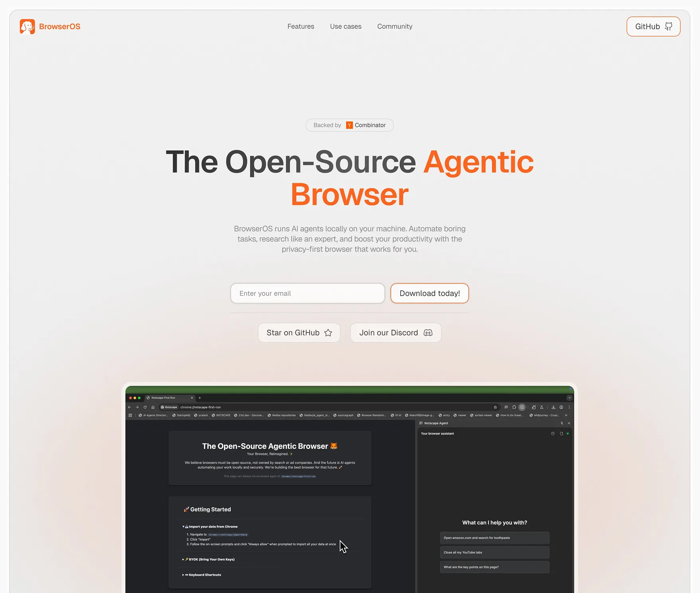Viewport: 700px width, 593px height.
Task: Select the Nxtscape First Run tab
Action: click(x=170, y=398)
